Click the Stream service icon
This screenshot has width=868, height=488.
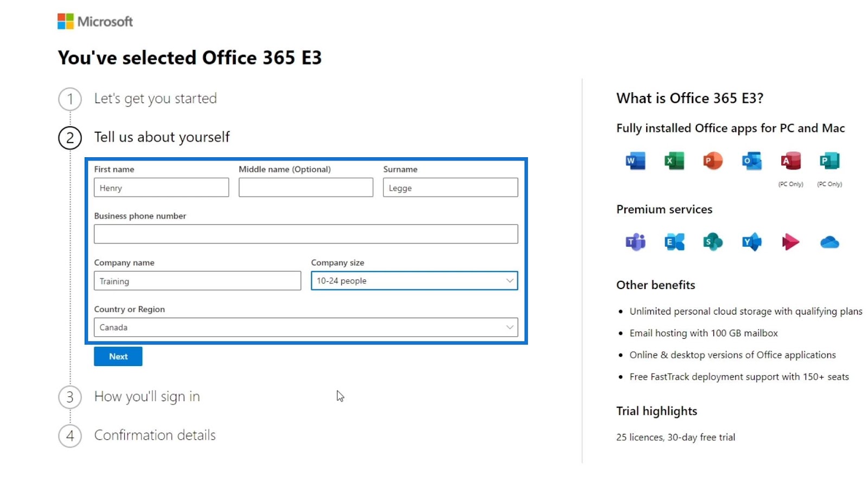[x=790, y=242]
